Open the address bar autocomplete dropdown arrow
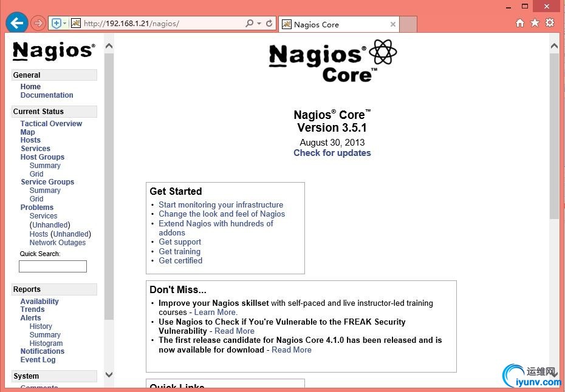 coord(259,24)
